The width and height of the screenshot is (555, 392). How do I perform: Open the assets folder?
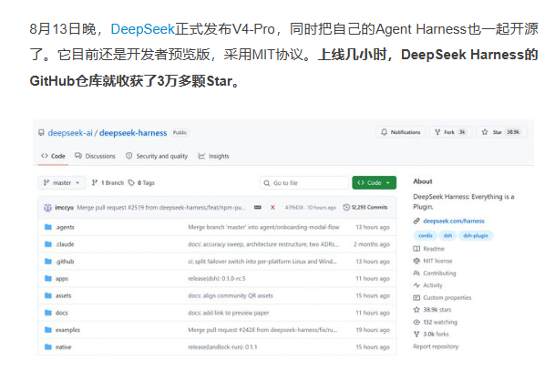click(x=64, y=295)
